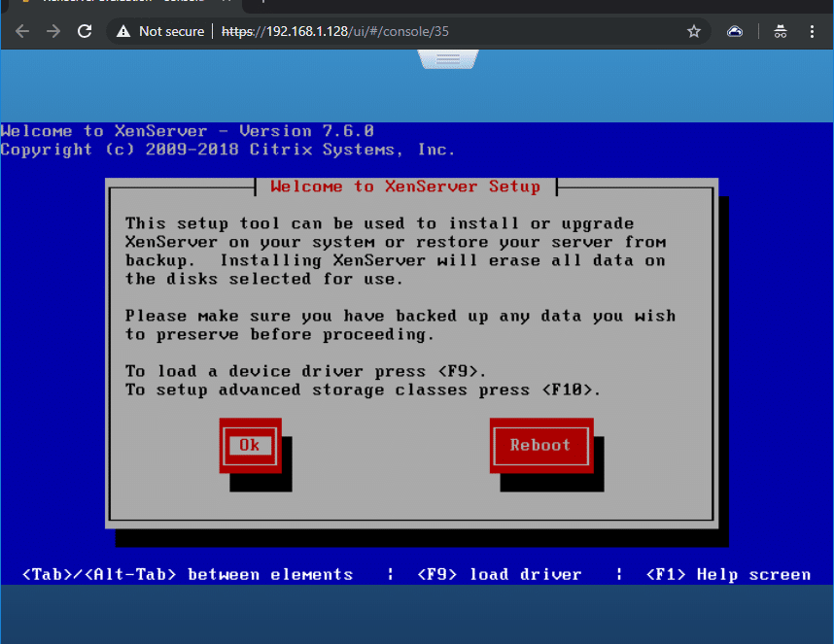Go forward using browser forward arrow
The height and width of the screenshot is (644, 834).
click(x=53, y=31)
